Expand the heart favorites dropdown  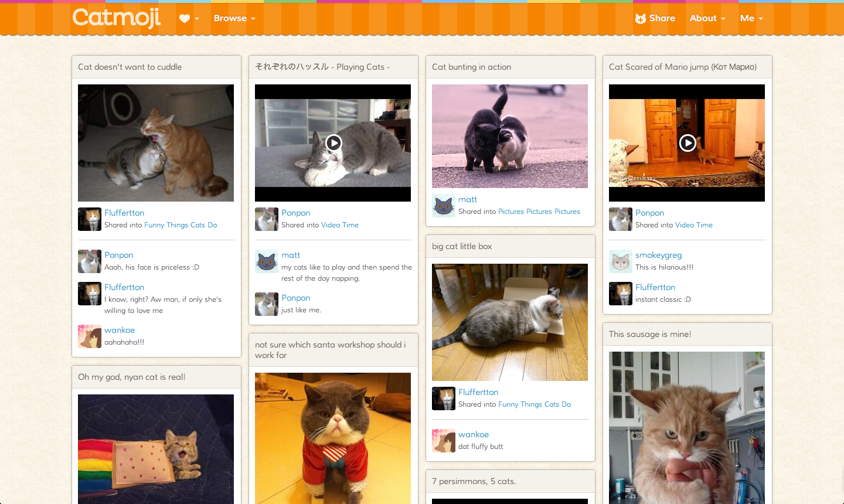click(x=189, y=18)
